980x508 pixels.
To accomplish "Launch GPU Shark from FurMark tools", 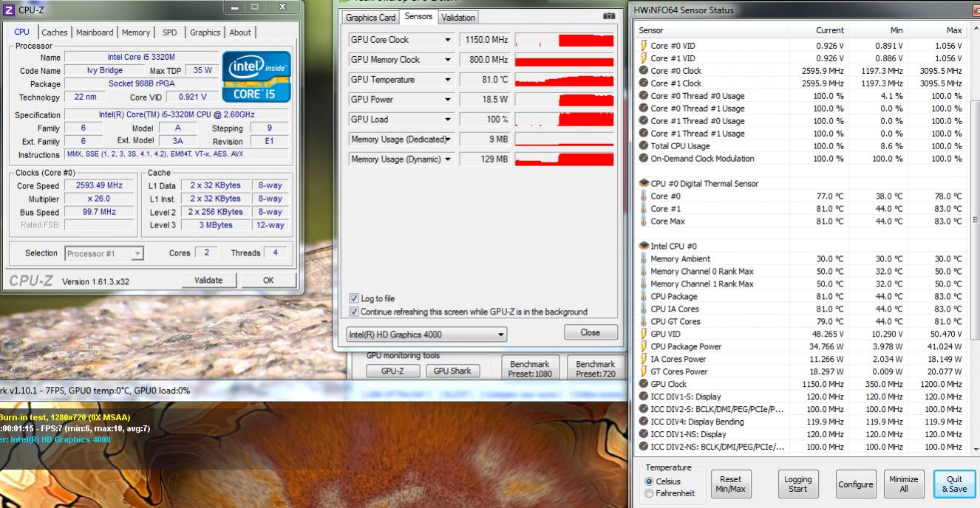I will tap(452, 371).
